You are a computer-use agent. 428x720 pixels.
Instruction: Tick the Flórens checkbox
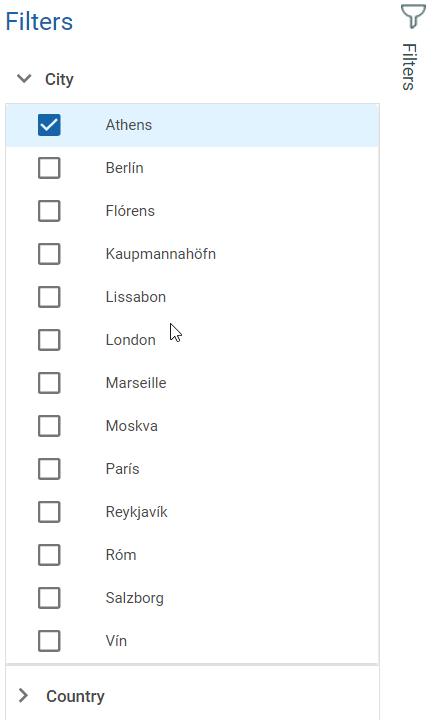[49, 211]
